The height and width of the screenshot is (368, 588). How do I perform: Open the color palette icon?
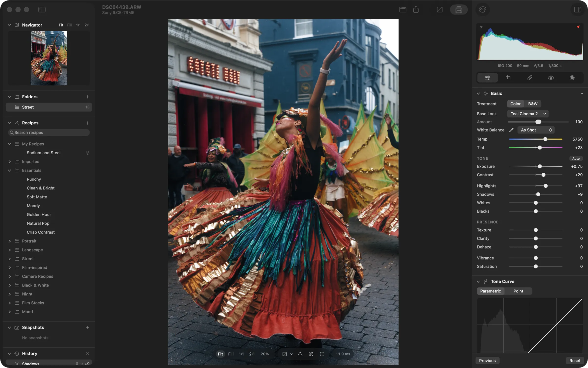482,10
